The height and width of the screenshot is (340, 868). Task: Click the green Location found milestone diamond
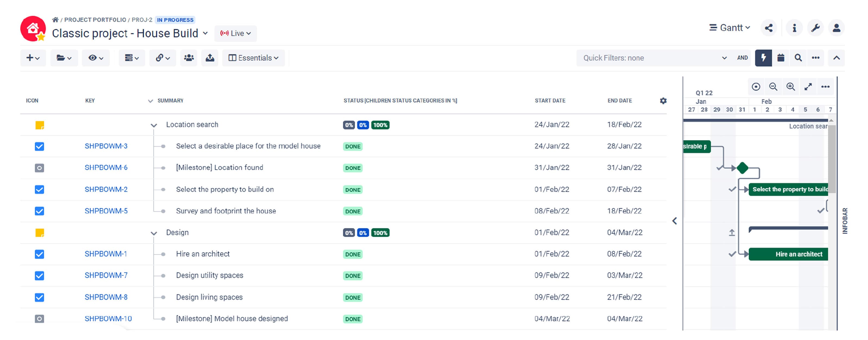click(x=742, y=168)
